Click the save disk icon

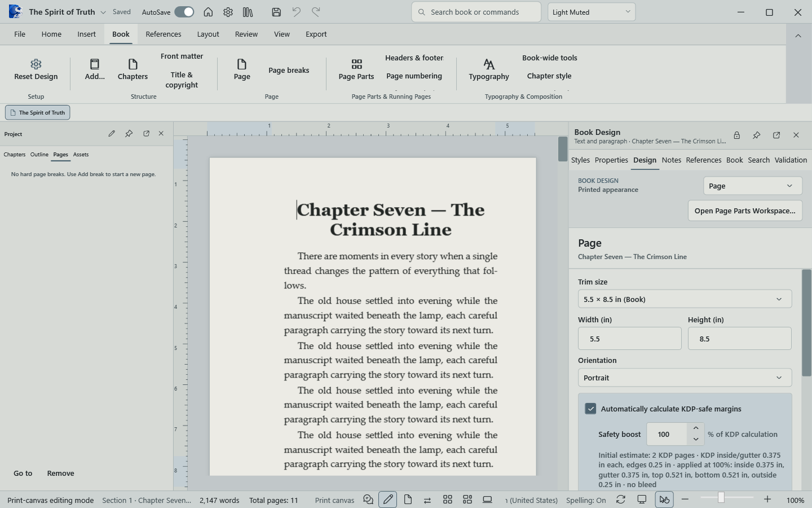point(276,12)
